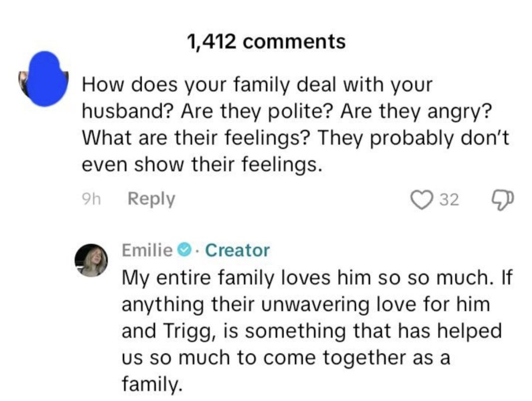Click the line 'anything their unwavering love'
The height and width of the screenshot is (401, 532).
click(x=306, y=304)
